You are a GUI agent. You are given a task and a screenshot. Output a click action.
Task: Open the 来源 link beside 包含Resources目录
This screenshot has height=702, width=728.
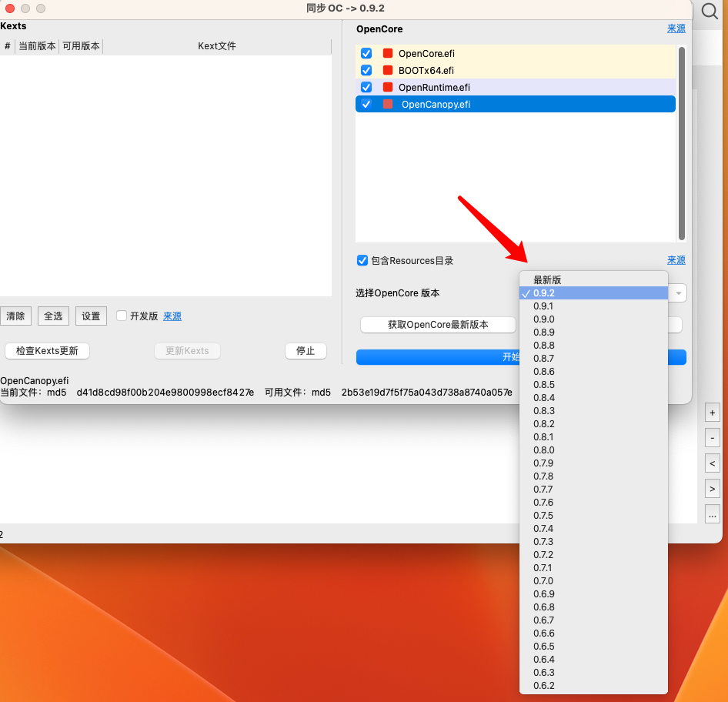[676, 260]
